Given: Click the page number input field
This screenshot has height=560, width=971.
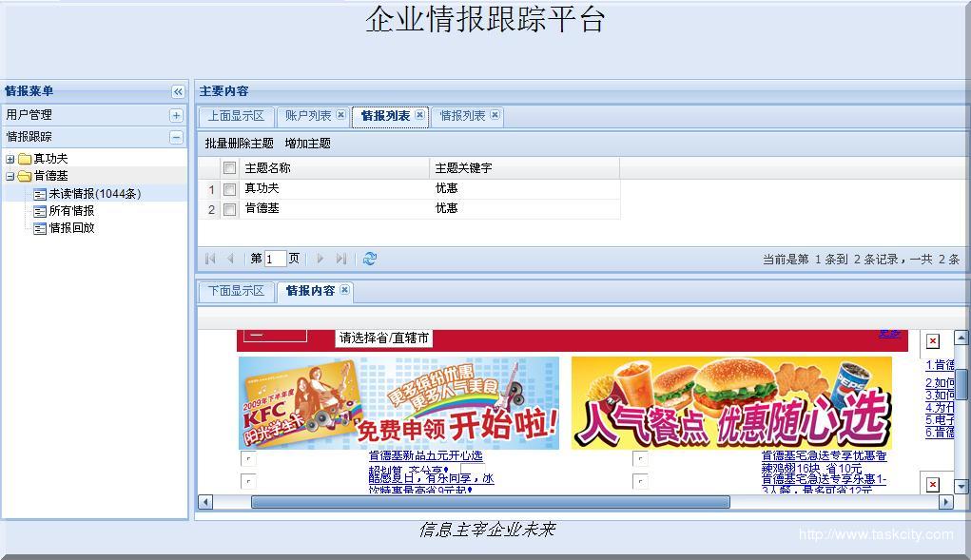Looking at the screenshot, I should pos(275,259).
